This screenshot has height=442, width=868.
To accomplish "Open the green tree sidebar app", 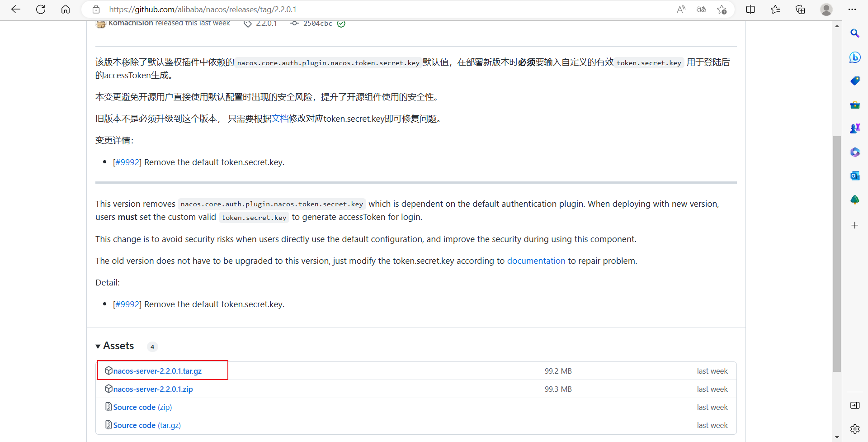I will [855, 200].
